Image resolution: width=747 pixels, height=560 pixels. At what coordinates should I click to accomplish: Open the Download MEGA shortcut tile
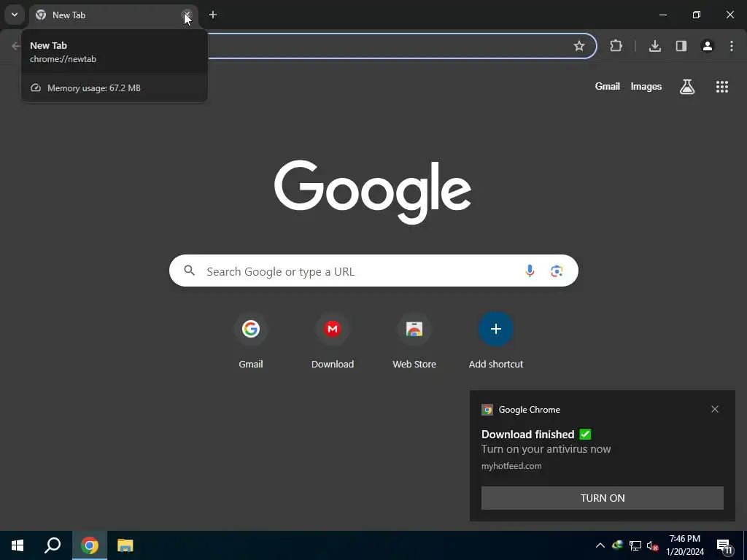click(333, 341)
